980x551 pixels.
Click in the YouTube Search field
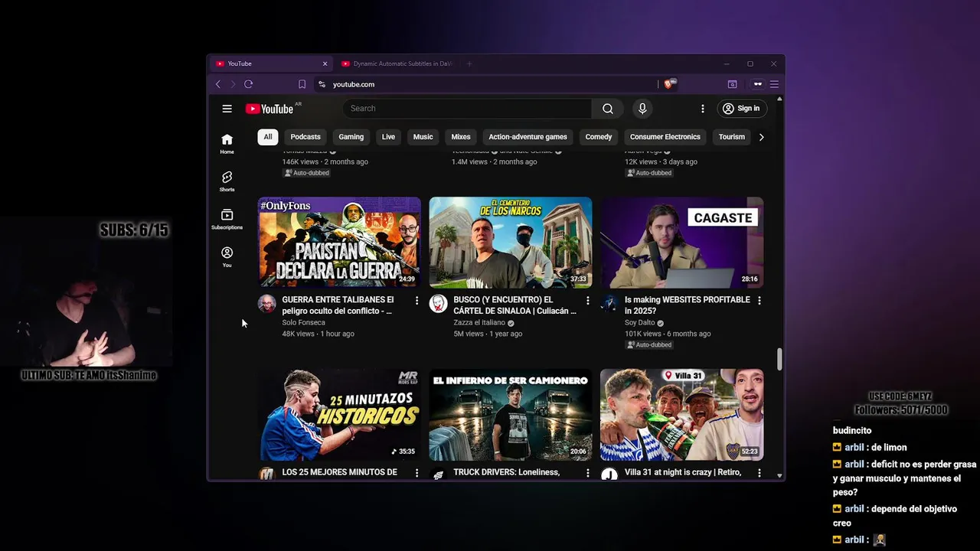point(467,109)
